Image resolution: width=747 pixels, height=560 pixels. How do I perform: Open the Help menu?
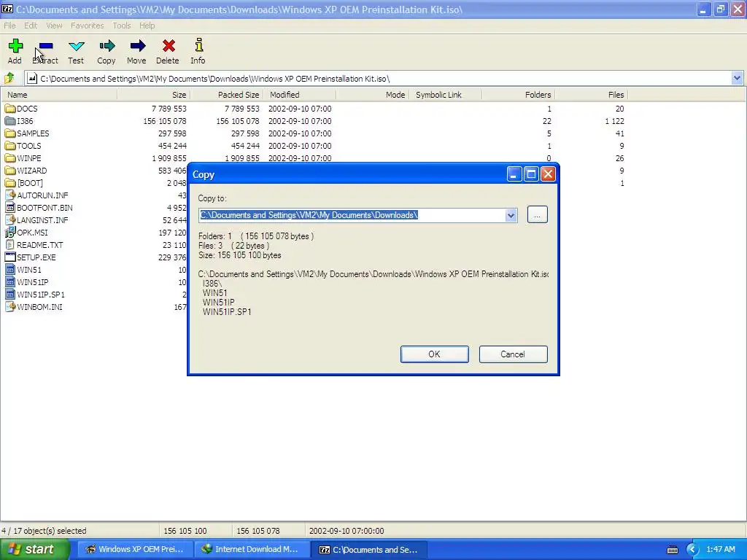[147, 26]
